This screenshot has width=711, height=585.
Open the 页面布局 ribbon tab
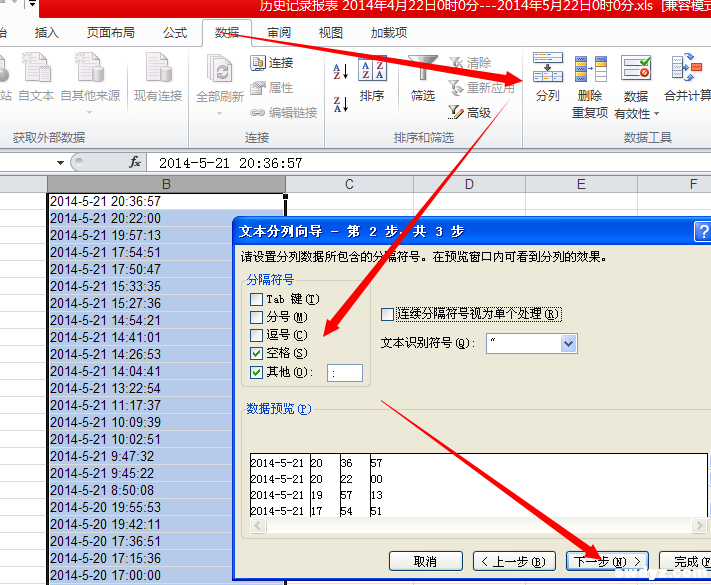coord(111,33)
